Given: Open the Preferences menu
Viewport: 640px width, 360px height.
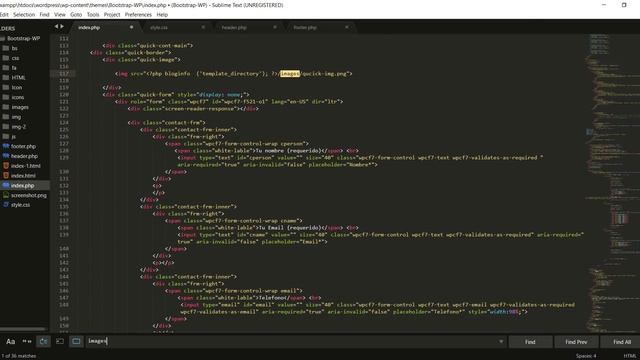Looking at the screenshot, I should (x=138, y=15).
